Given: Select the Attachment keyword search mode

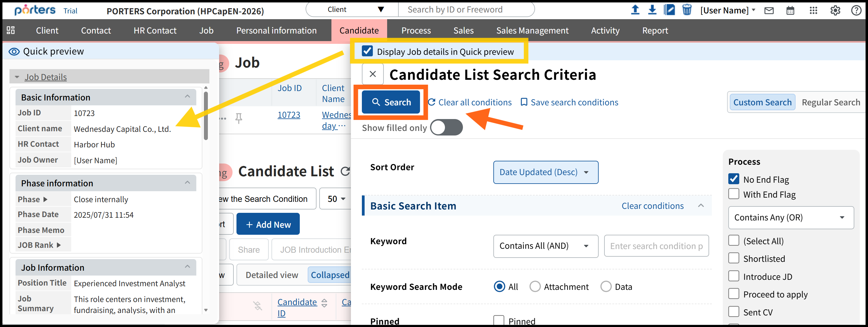Looking at the screenshot, I should point(535,287).
